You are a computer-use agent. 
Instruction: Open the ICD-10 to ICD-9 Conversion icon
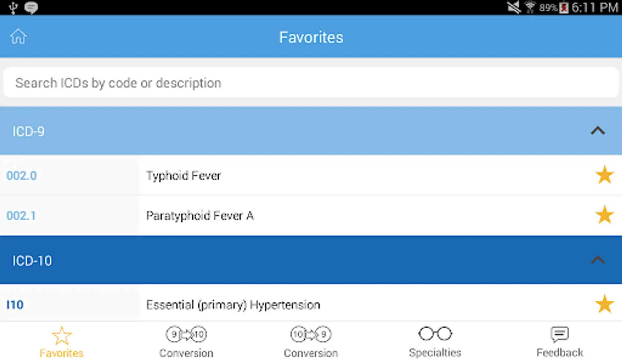(x=311, y=334)
